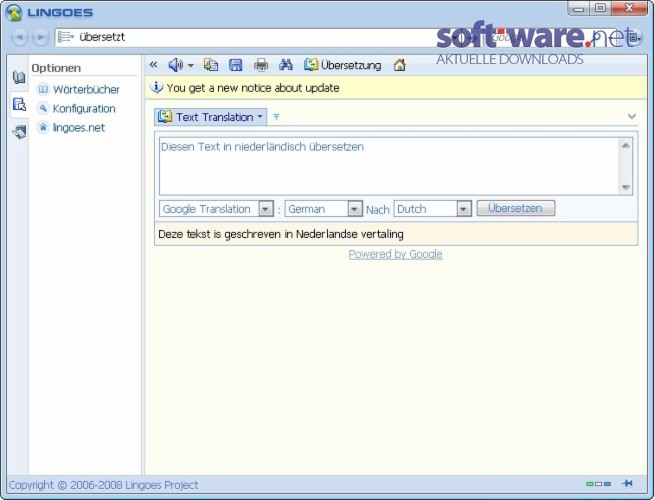
Task: Open the Text Translation dropdown
Action: click(x=211, y=117)
